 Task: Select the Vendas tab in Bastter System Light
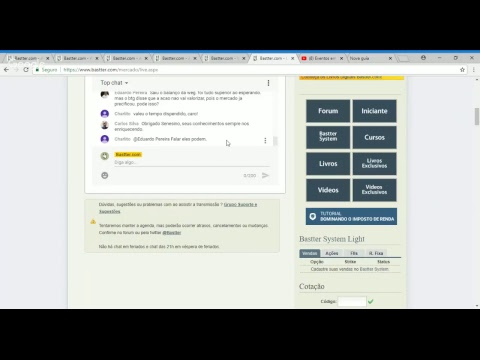[310, 253]
